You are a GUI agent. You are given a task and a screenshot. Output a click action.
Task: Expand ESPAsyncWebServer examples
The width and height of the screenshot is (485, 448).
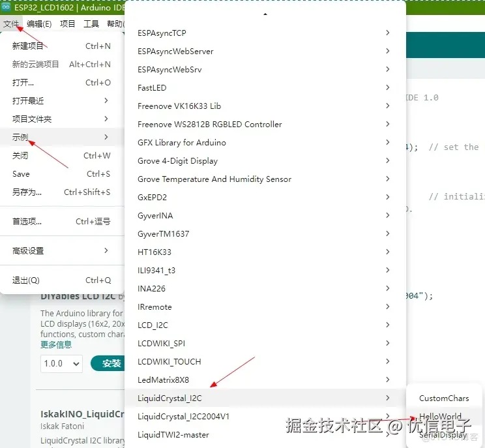[265, 52]
